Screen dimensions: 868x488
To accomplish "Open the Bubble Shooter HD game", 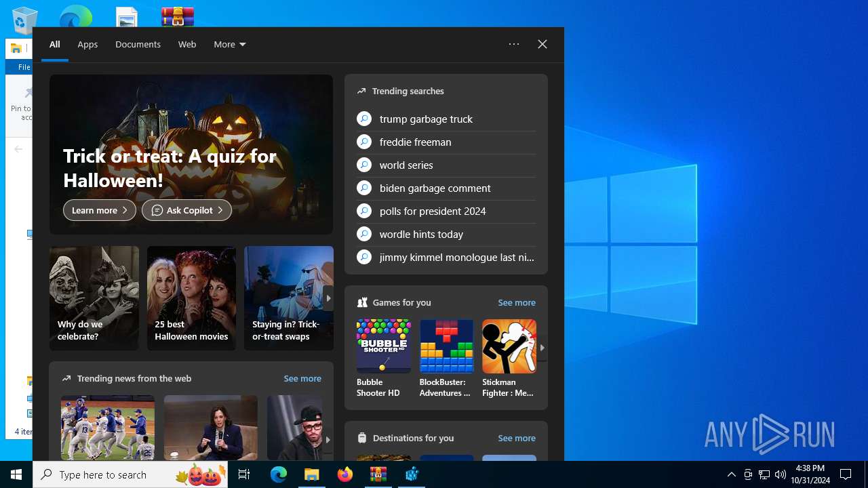I will click(383, 359).
